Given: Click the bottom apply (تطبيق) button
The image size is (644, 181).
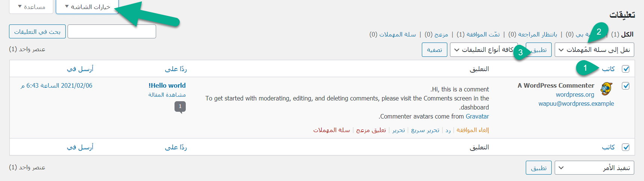Looking at the screenshot, I should 539,168.
